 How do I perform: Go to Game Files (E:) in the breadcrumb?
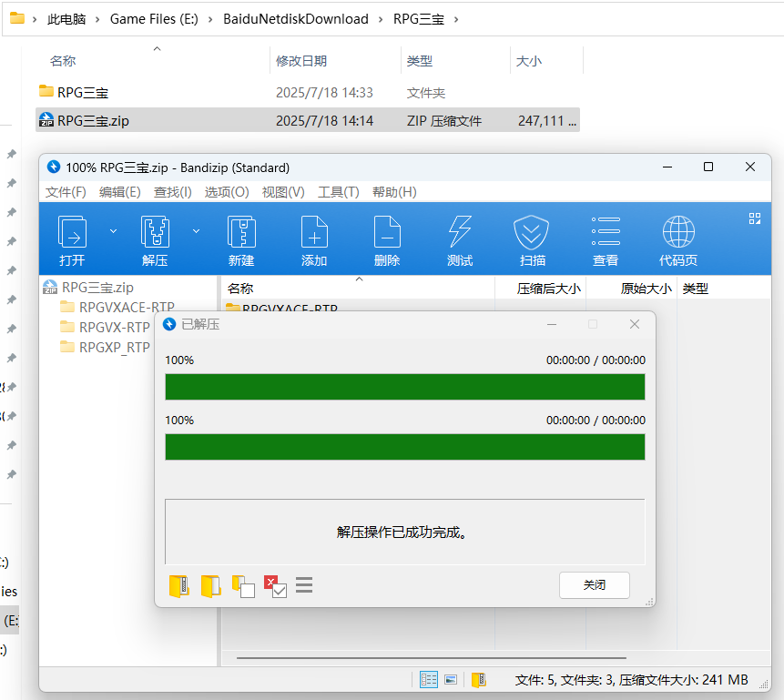pos(154,19)
